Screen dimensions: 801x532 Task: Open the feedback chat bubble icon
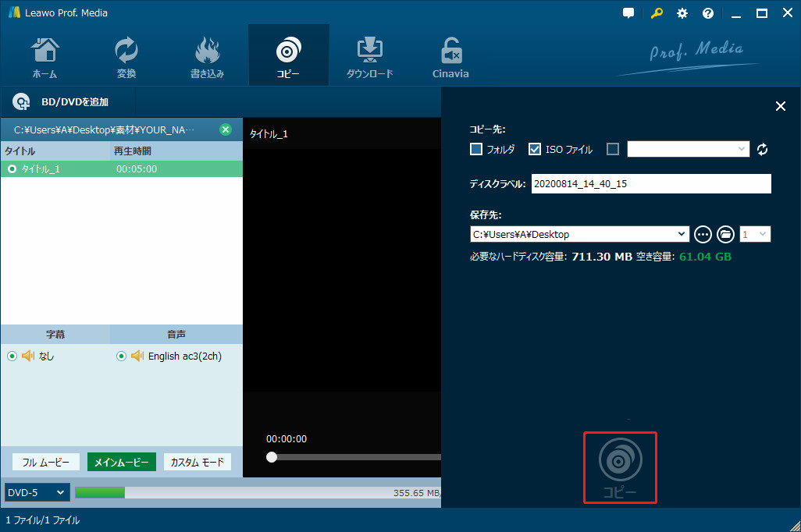tap(628, 13)
